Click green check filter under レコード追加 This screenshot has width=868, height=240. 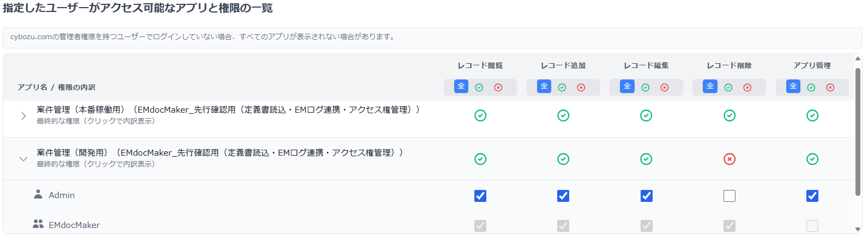[562, 88]
